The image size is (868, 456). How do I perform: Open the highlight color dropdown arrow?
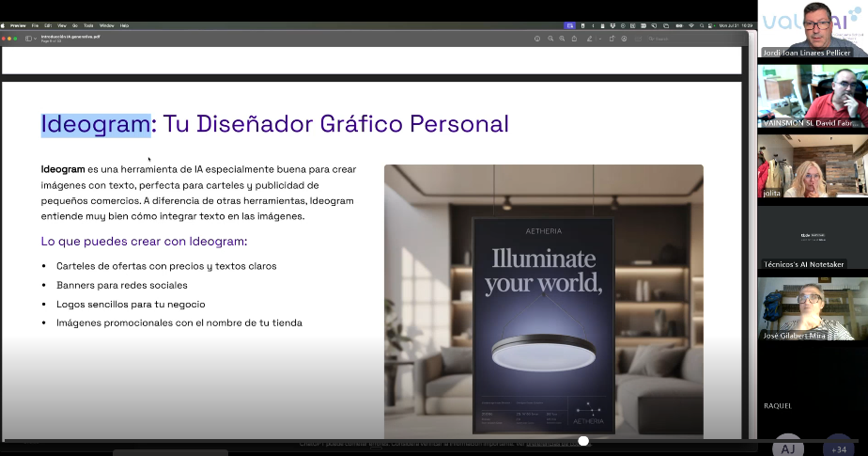600,39
